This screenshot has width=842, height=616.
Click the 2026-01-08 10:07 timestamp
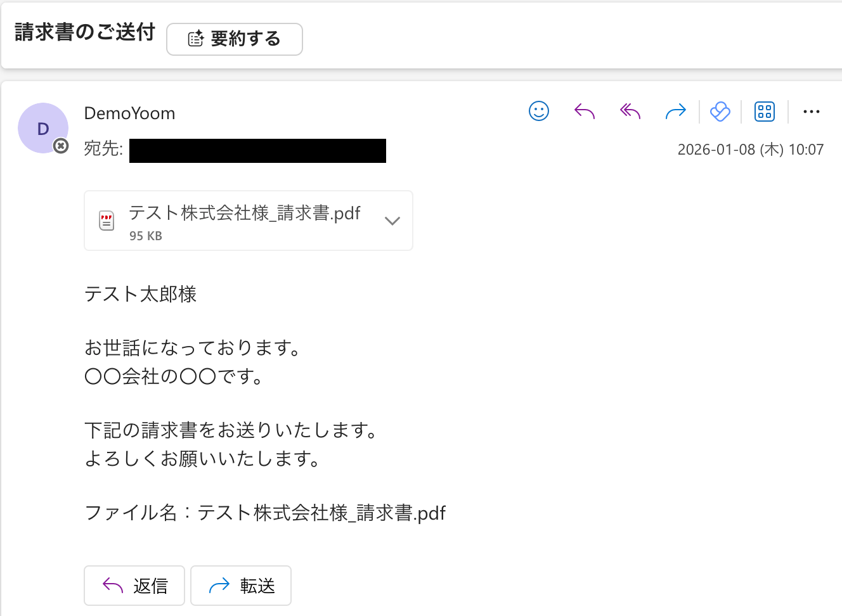click(x=751, y=150)
